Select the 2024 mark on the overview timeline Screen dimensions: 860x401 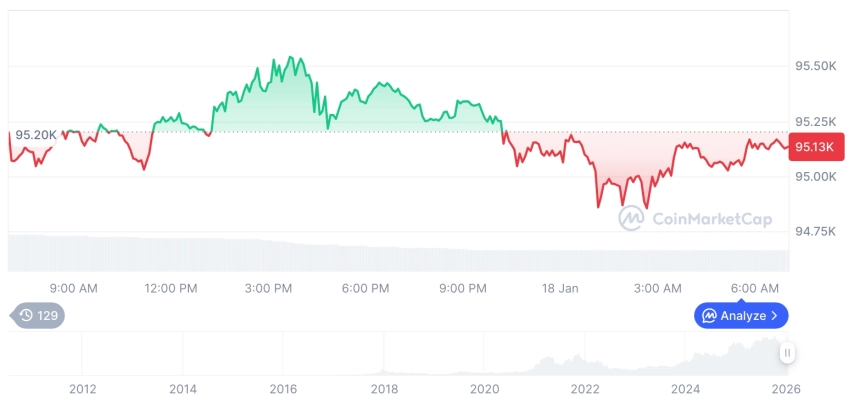[x=685, y=389]
